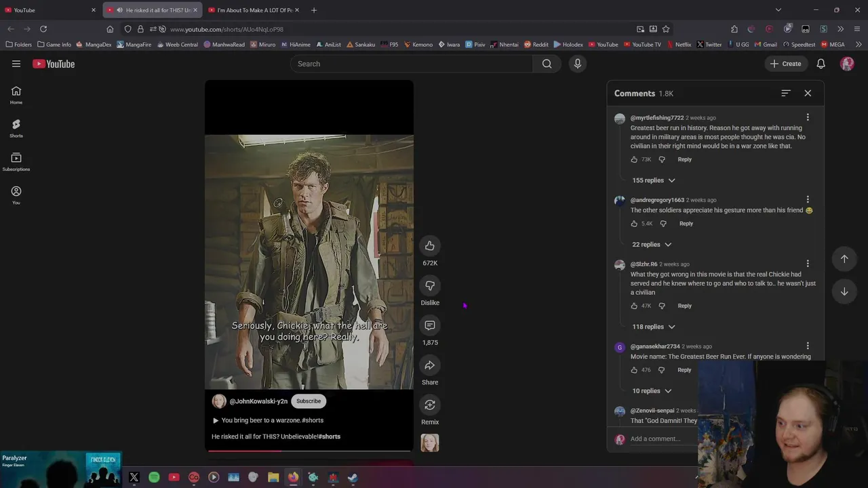868x488 pixels.
Task: Dislike @Slzhr.R6's comment
Action: (662, 306)
